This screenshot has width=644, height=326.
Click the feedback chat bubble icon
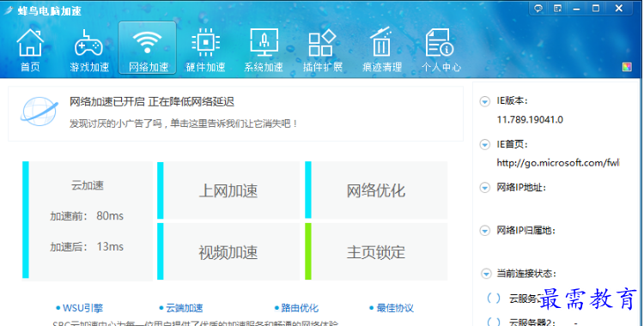[x=538, y=9]
